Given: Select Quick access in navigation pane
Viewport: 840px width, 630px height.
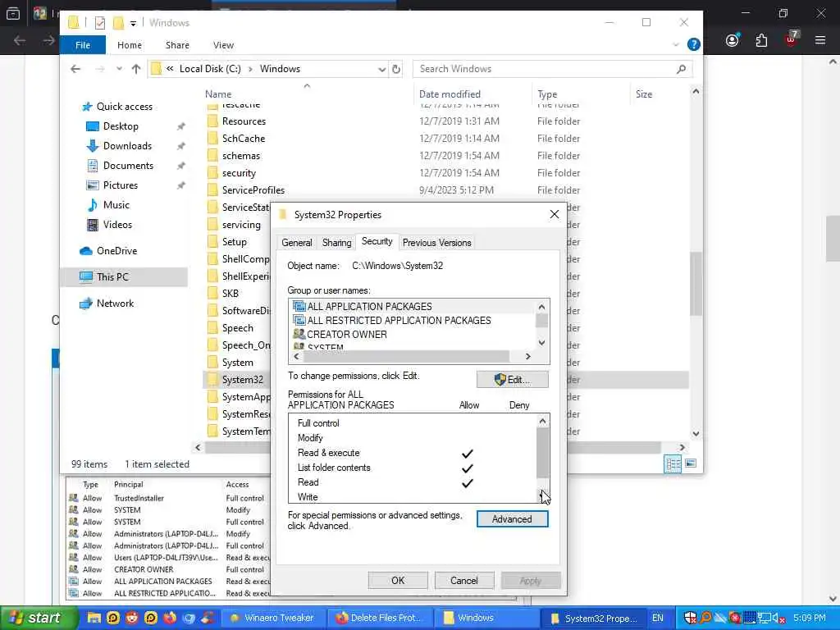Looking at the screenshot, I should 125,107.
